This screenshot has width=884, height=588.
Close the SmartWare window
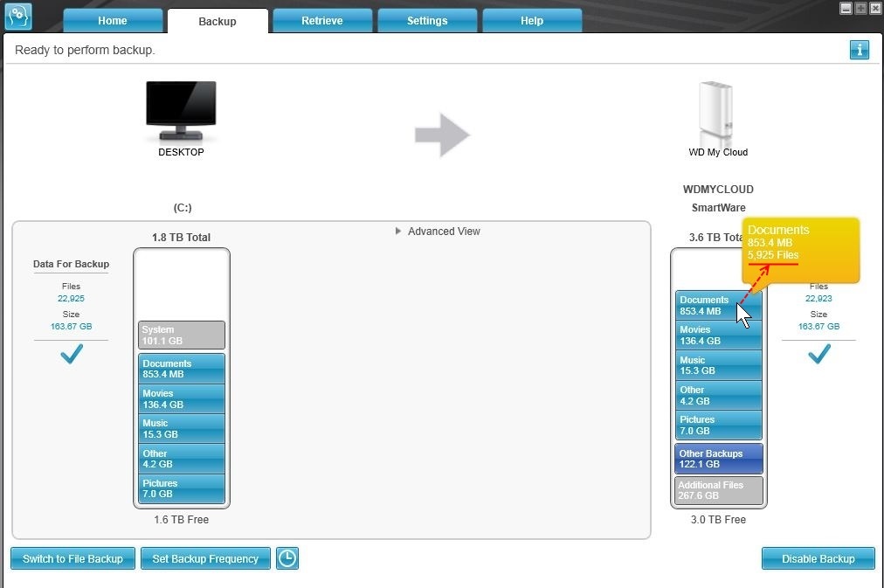tap(875, 8)
